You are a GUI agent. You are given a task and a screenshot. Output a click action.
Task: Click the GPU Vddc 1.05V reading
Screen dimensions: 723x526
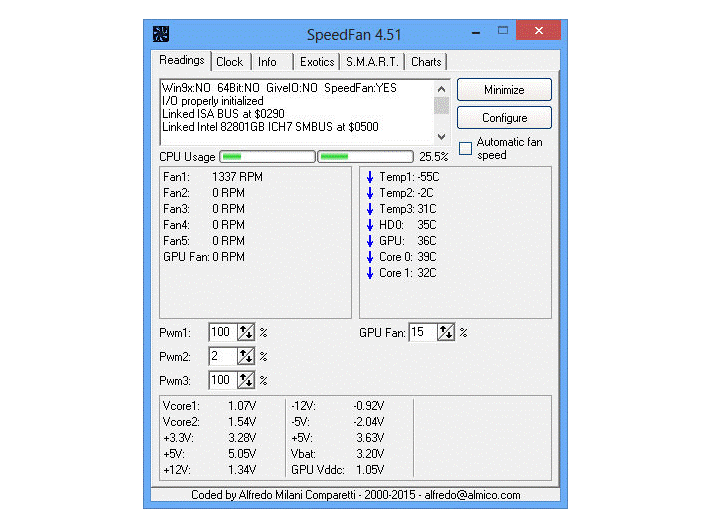338,470
